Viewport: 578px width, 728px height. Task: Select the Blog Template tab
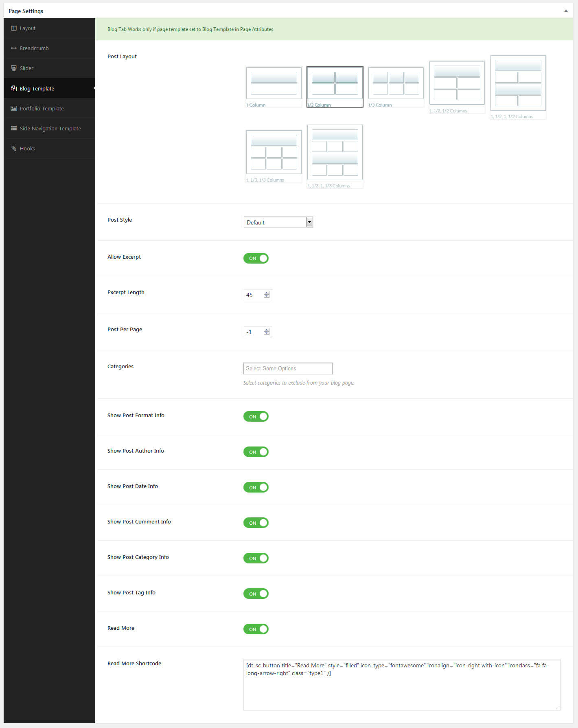click(x=49, y=88)
